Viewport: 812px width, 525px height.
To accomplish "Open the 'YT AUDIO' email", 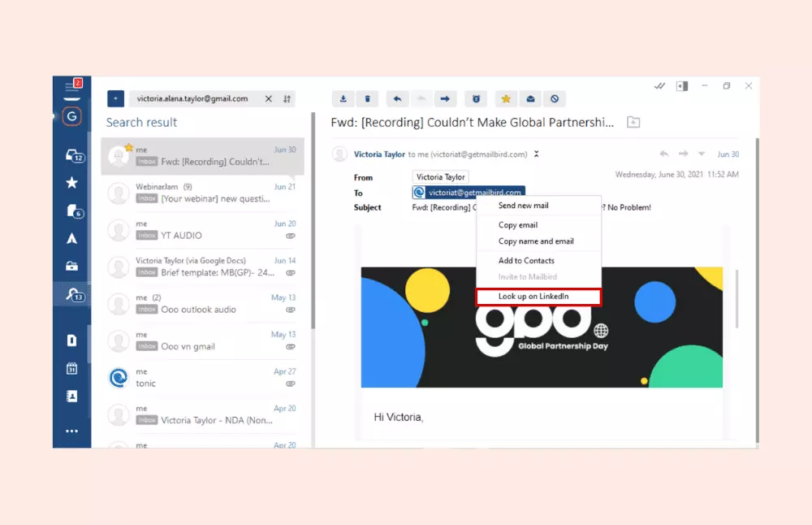I will pyautogui.click(x=203, y=230).
